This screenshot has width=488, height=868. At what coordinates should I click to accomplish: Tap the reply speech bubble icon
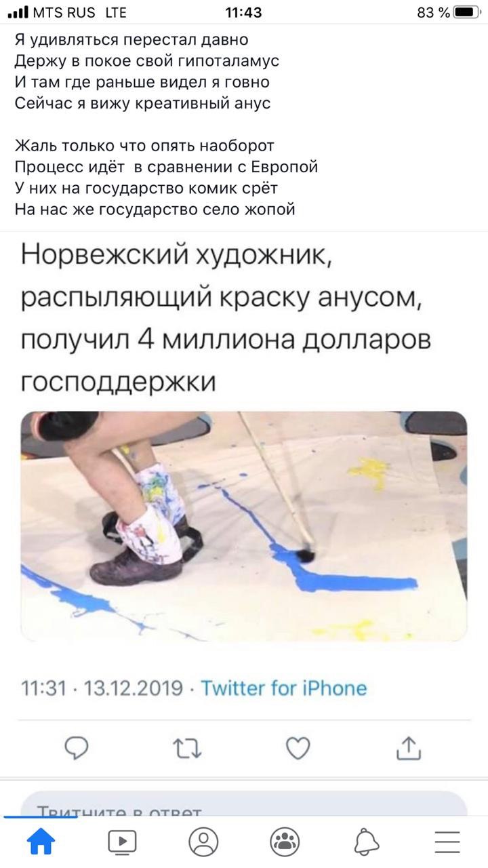(77, 749)
